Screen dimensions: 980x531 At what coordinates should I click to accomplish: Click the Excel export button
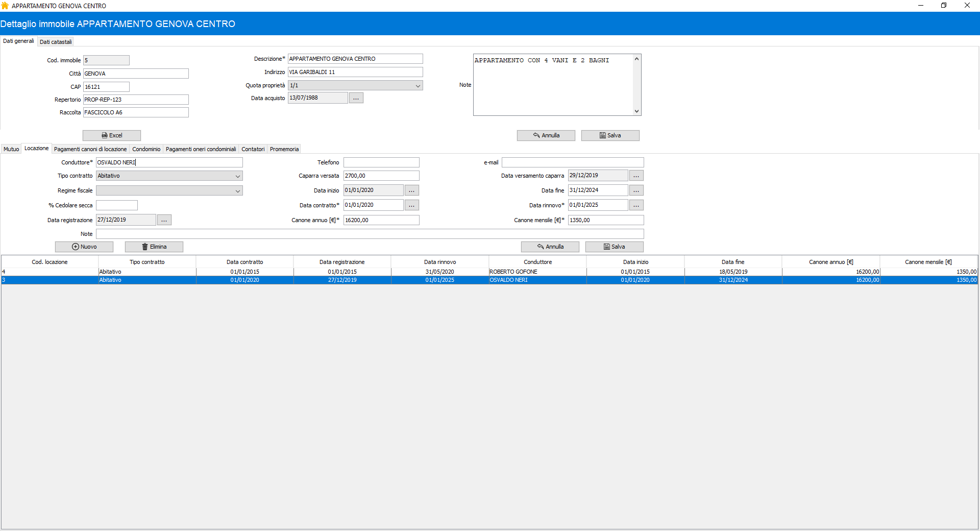tap(112, 135)
